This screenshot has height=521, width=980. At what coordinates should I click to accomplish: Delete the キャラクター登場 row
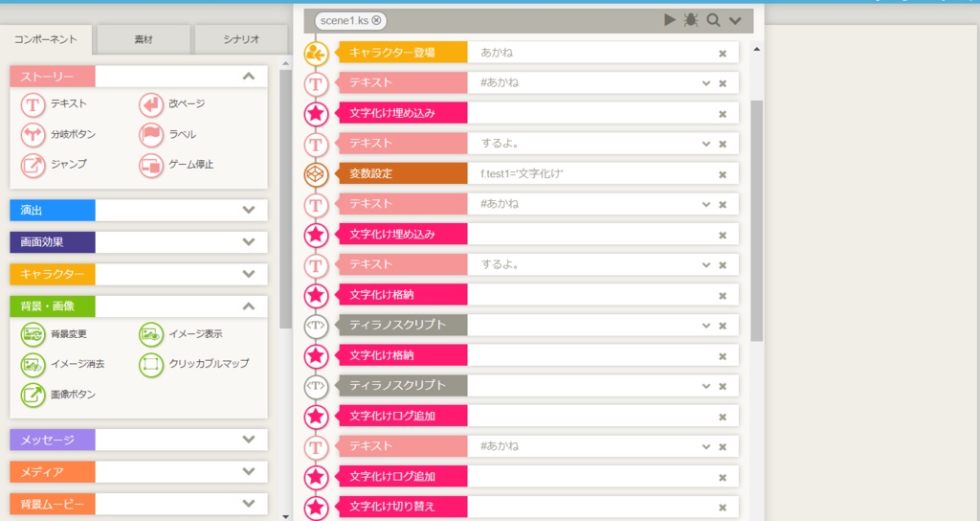pyautogui.click(x=723, y=54)
